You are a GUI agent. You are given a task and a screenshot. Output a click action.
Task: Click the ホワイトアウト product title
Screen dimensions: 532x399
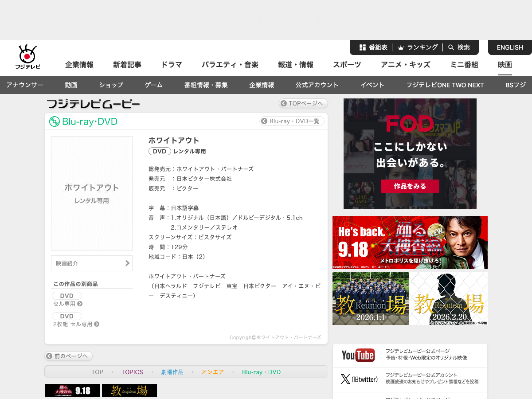(174, 140)
